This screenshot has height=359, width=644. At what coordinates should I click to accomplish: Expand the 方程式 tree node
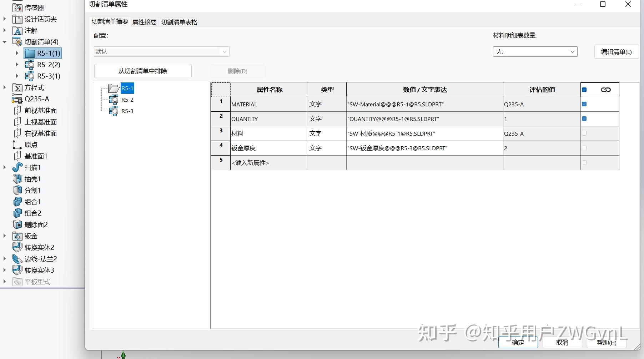pos(5,87)
